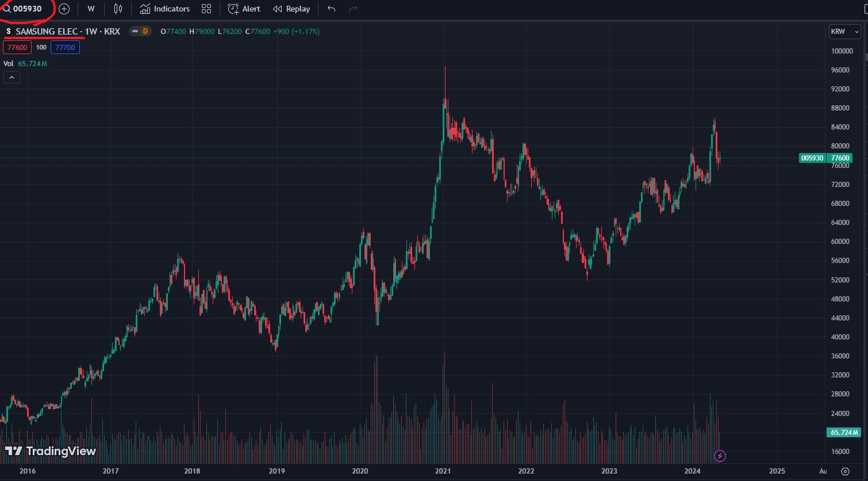Image resolution: width=868 pixels, height=481 pixels.
Task: Open the KRW currency dropdown
Action: point(844,32)
